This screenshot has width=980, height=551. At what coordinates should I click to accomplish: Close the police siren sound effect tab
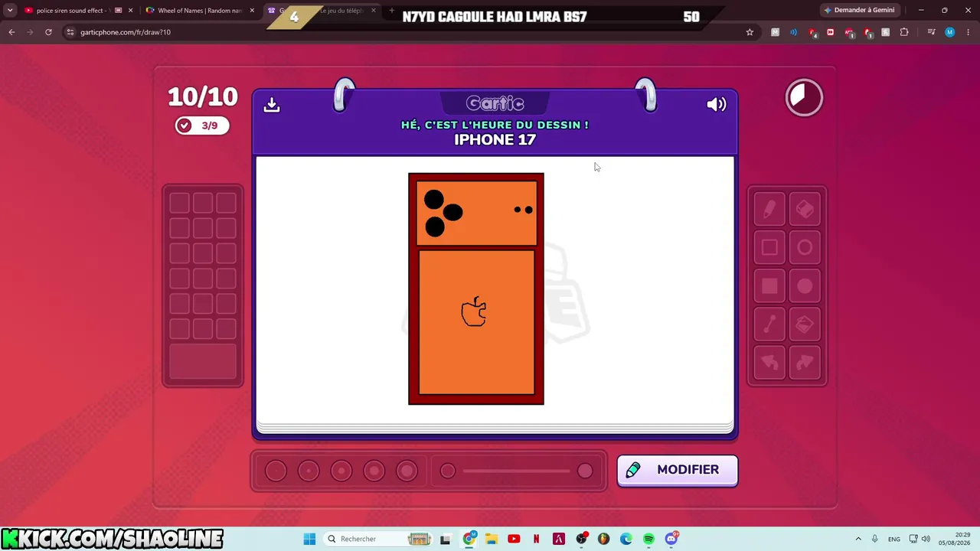click(130, 11)
